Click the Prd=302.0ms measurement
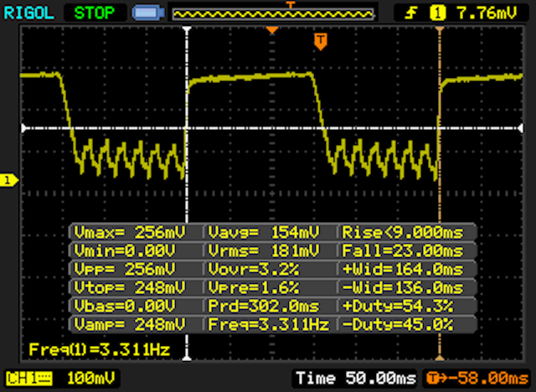 point(263,306)
